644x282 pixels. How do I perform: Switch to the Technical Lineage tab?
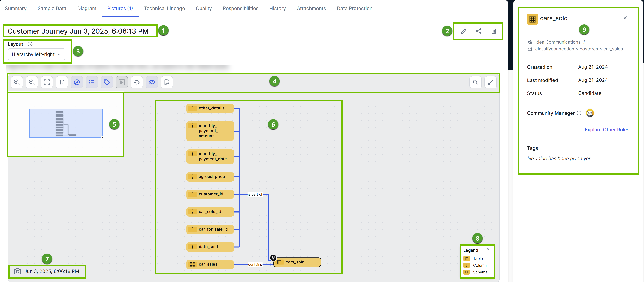[164, 8]
